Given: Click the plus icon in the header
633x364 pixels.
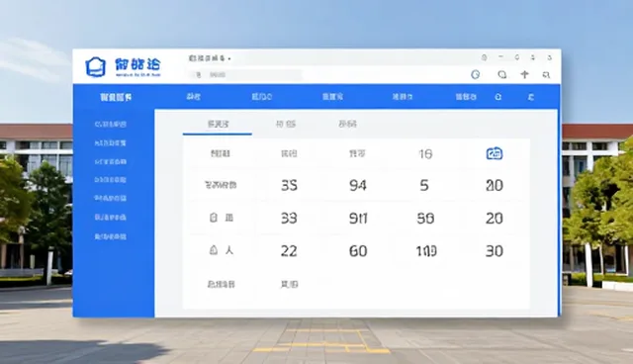Looking at the screenshot, I should pyautogui.click(x=524, y=74).
